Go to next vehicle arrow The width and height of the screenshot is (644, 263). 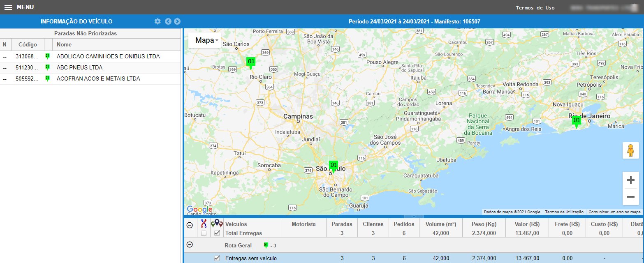[177, 21]
